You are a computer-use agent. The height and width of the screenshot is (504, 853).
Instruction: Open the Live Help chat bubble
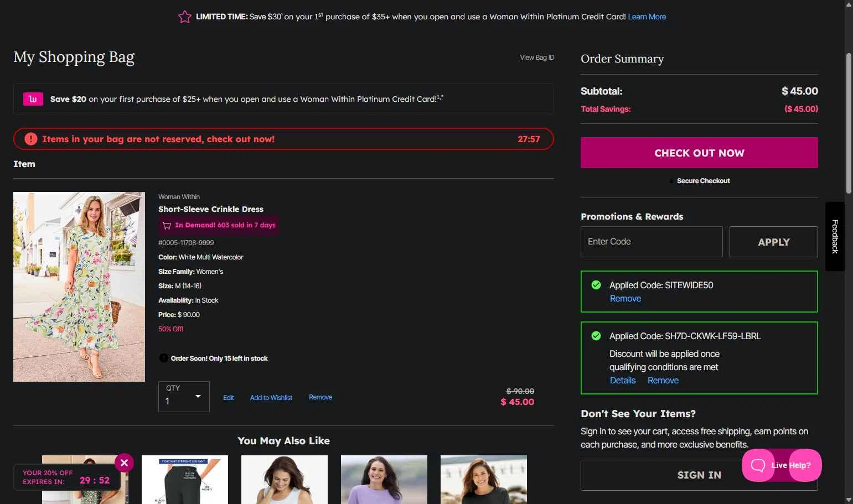pos(782,465)
